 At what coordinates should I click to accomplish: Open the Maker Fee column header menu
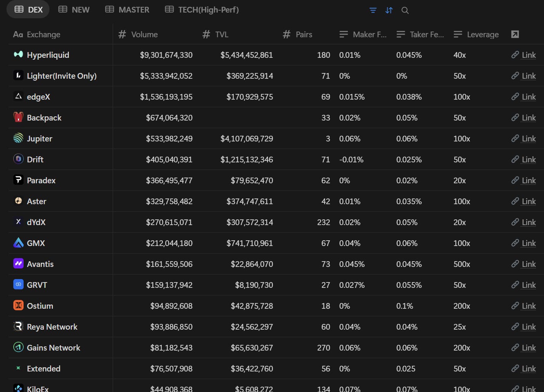[363, 34]
